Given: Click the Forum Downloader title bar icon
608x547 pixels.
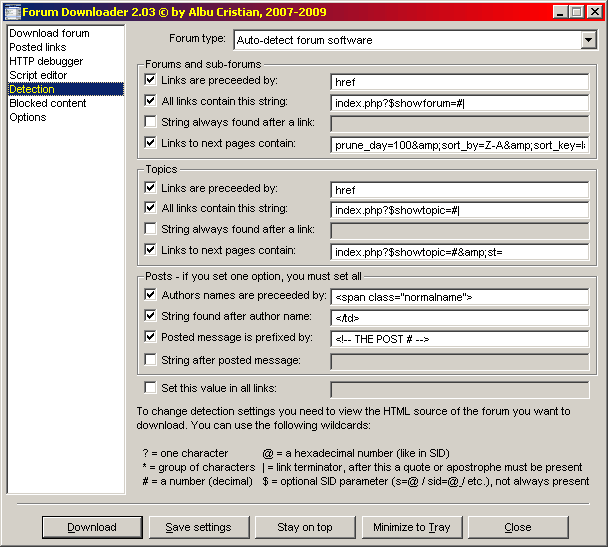Looking at the screenshot, I should click(12, 12).
